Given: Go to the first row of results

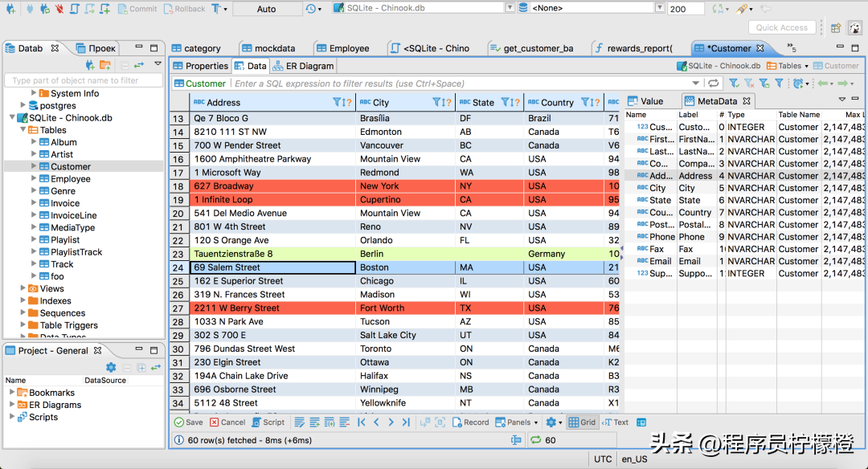Looking at the screenshot, I should coord(362,422).
